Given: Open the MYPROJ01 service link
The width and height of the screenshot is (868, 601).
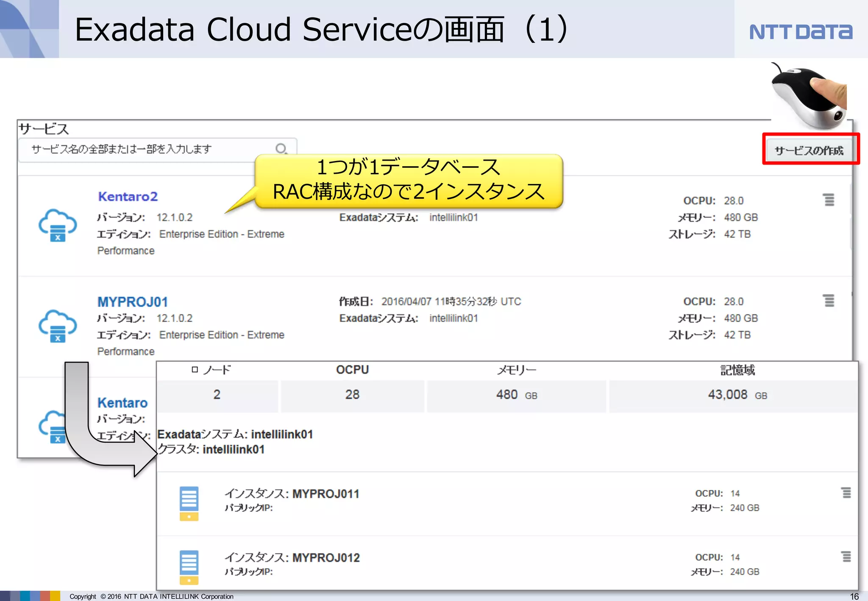Looking at the screenshot, I should (x=133, y=302).
